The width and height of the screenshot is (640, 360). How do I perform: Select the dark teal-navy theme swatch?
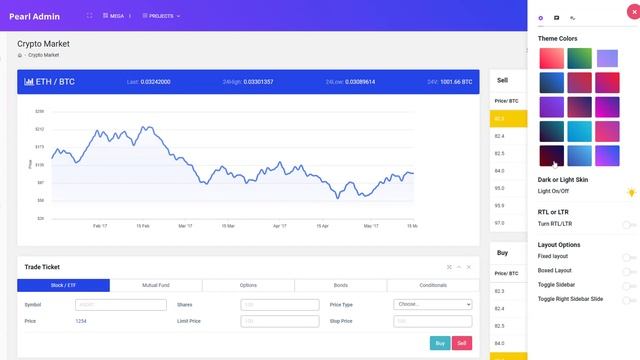(x=551, y=131)
